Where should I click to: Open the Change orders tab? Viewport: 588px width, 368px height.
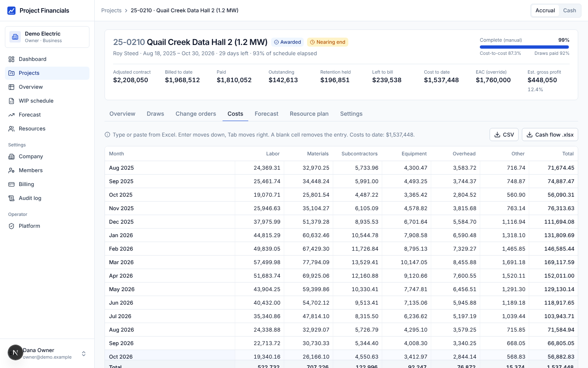(196, 114)
